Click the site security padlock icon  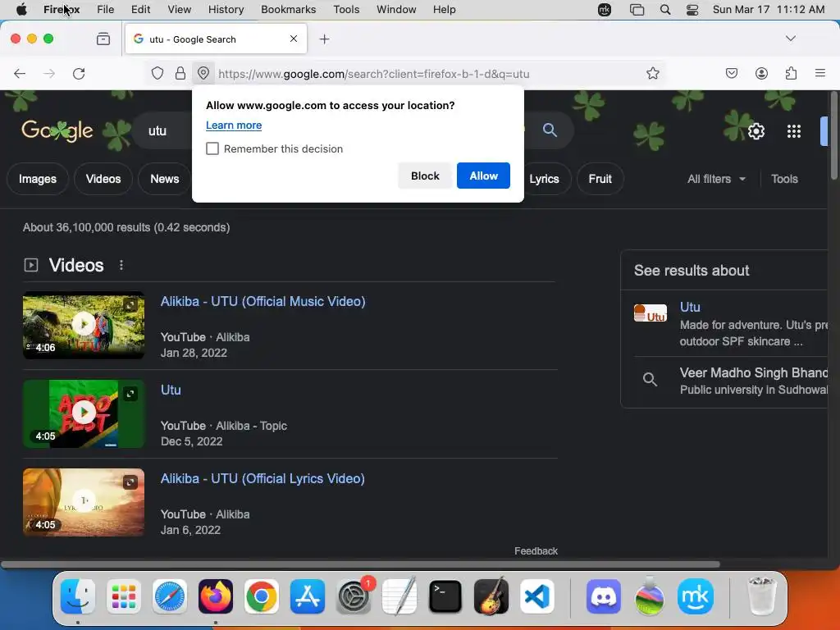[x=180, y=73]
